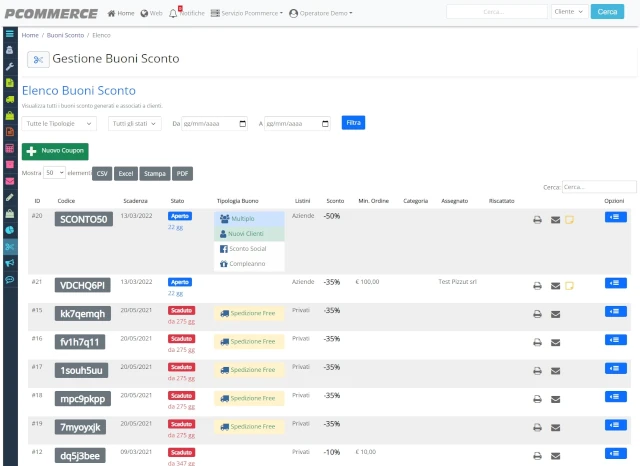Sort by the Sconto column header
This screenshot has width=640, height=466.
point(335,201)
